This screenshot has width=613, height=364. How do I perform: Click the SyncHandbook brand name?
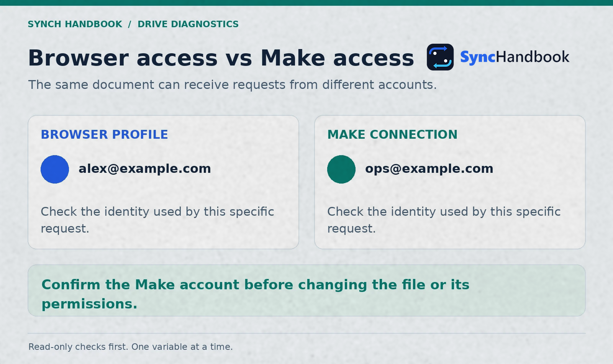515,57
